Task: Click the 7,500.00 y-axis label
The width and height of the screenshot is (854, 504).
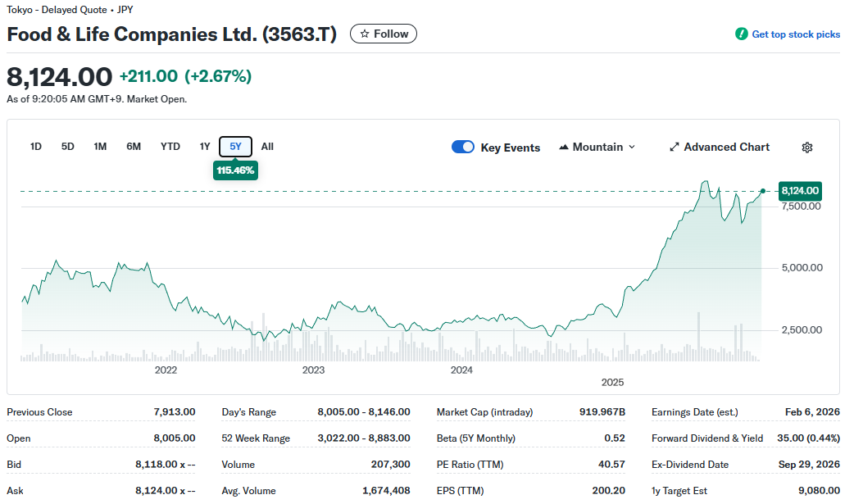Action: click(801, 207)
